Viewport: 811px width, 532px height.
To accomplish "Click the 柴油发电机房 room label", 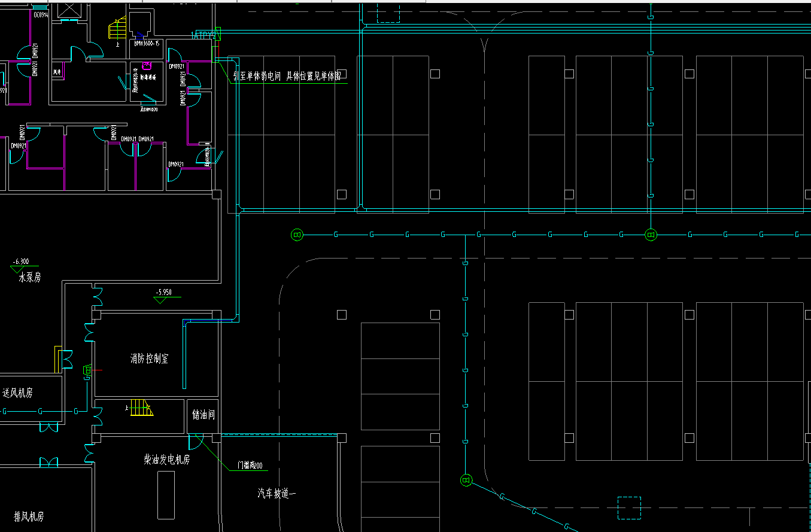I will (167, 460).
